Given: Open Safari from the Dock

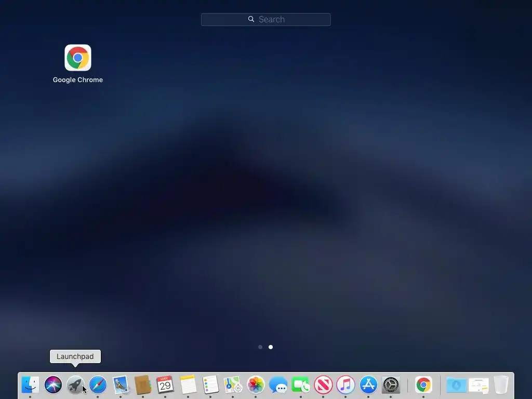Looking at the screenshot, I should click(x=98, y=385).
